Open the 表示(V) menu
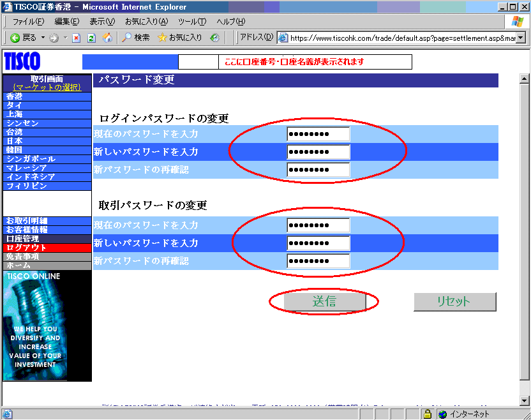This screenshot has height=420, width=531. [102, 22]
